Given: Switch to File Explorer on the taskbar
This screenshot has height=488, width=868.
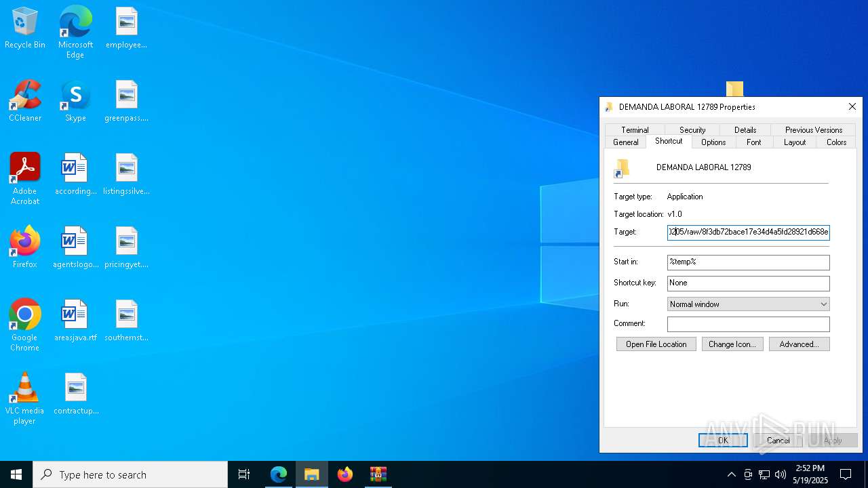Looking at the screenshot, I should point(312,474).
